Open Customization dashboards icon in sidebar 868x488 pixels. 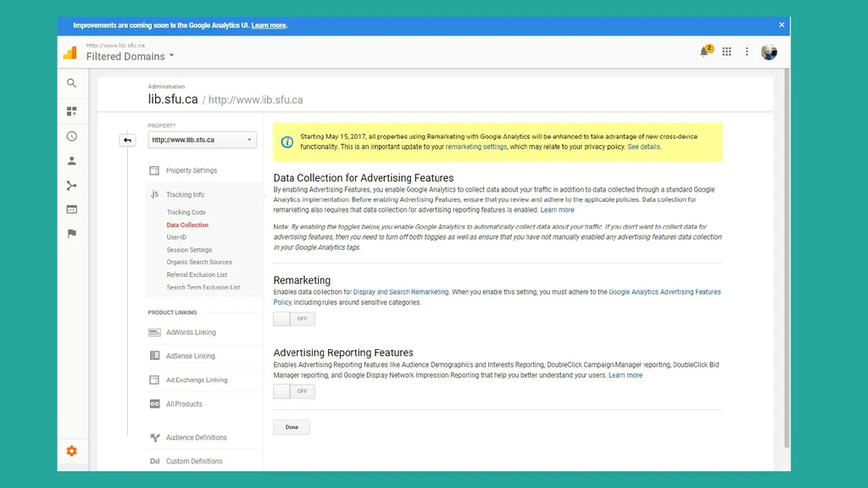(x=71, y=111)
